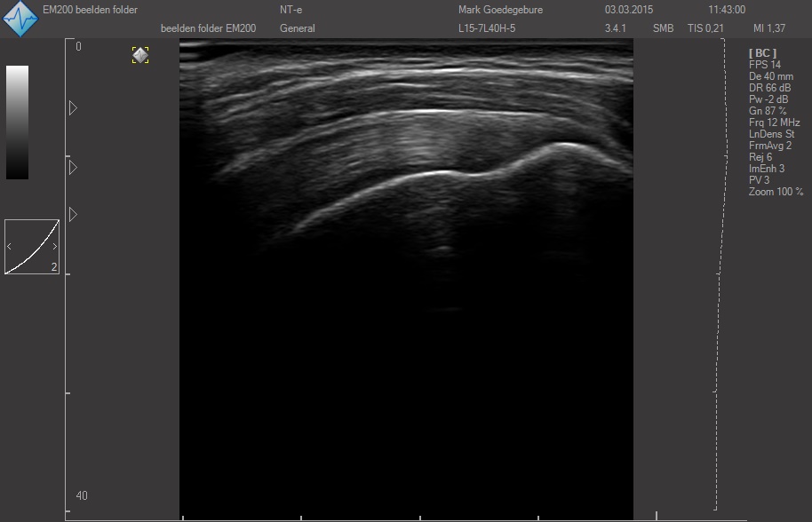Click the probe orientation marker icon

pyautogui.click(x=140, y=55)
